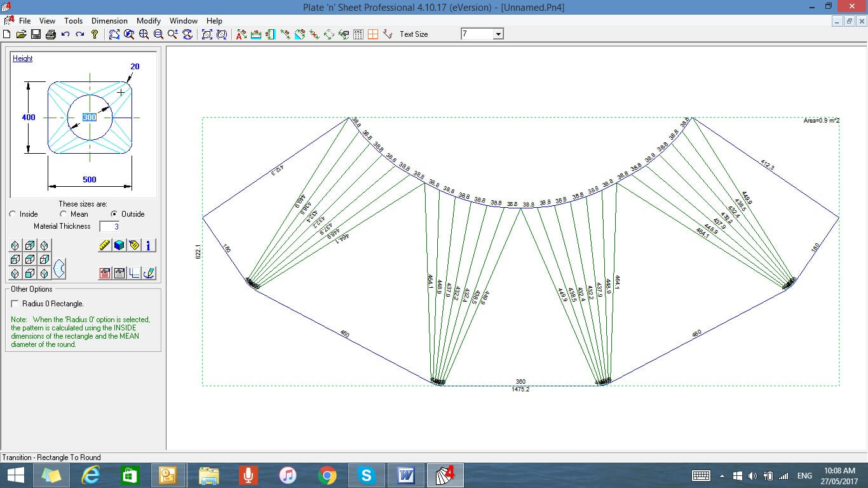
Task: Open the Tools menu
Action: (74, 21)
